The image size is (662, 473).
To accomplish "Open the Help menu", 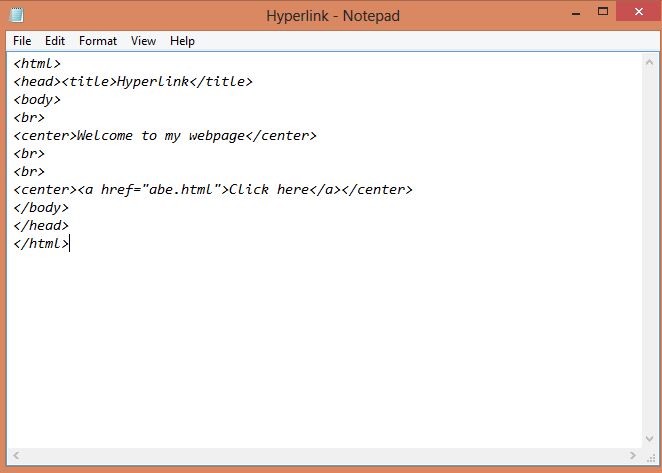I will pos(182,41).
